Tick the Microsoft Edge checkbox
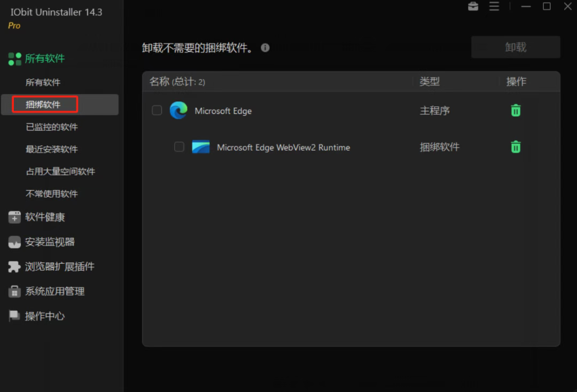The image size is (577, 392). [x=157, y=111]
